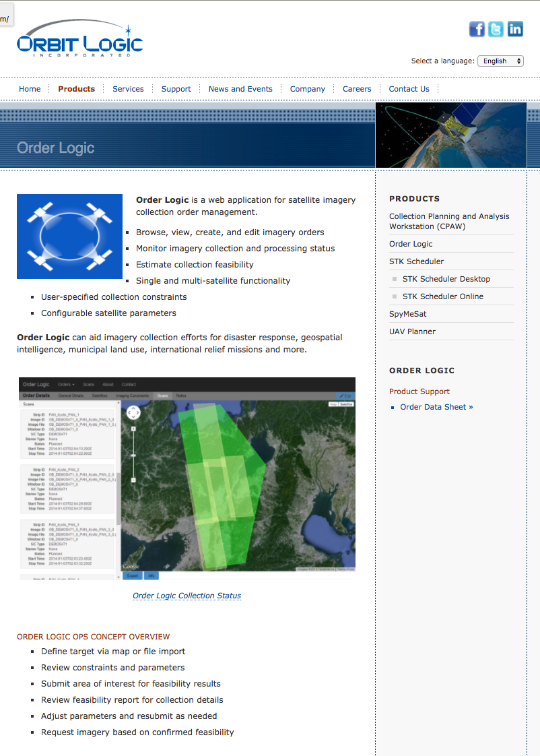Click the blue Order Logic satellite image
The image size is (540, 756).
[69, 237]
